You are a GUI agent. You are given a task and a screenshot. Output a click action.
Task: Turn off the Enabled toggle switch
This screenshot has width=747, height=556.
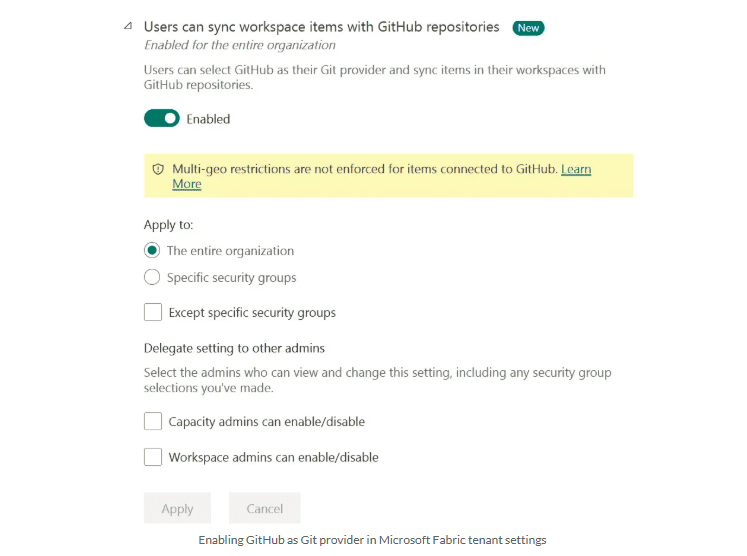(x=161, y=119)
